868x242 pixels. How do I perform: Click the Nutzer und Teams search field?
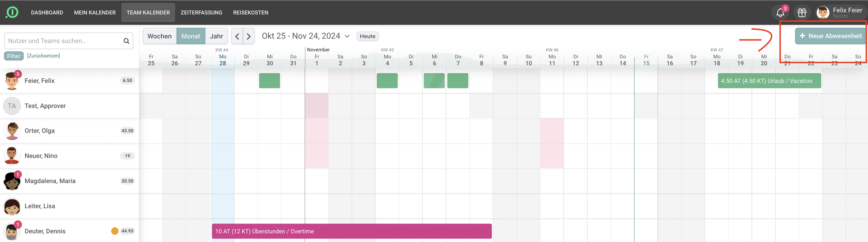[64, 41]
